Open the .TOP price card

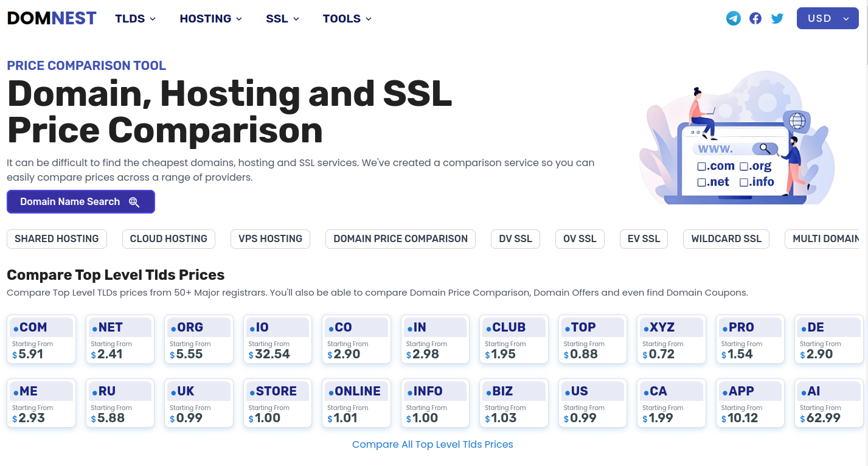tap(592, 339)
